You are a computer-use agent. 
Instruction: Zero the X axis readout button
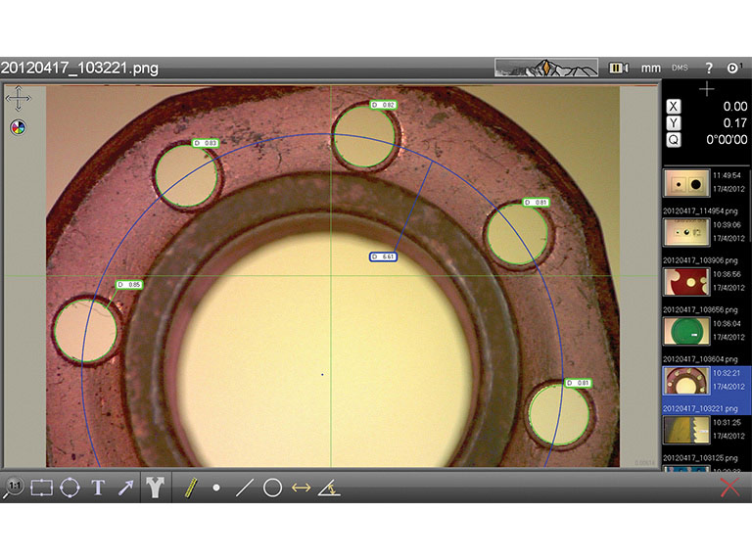673,107
